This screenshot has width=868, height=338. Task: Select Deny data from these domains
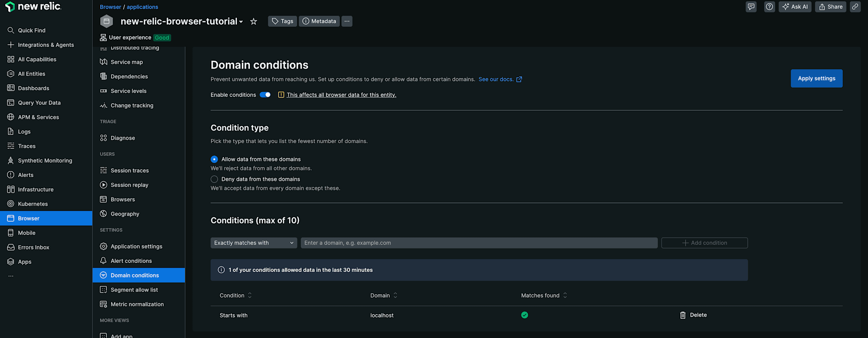pyautogui.click(x=214, y=179)
